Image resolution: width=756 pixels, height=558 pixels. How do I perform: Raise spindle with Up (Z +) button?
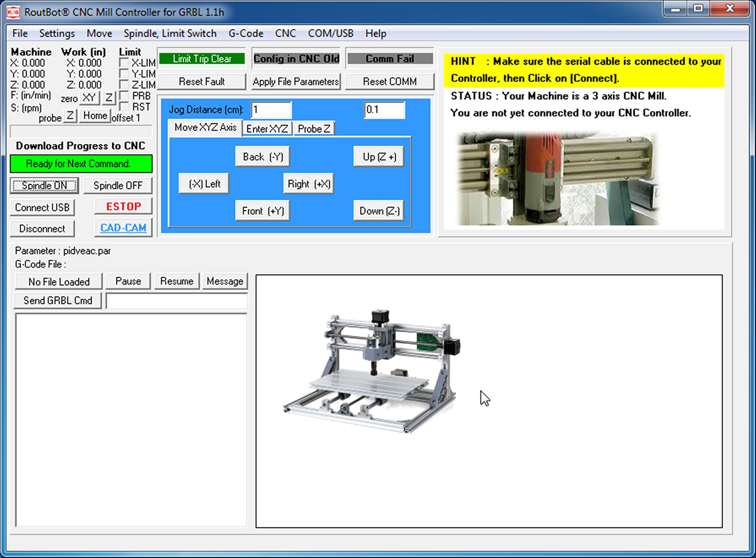pos(379,157)
